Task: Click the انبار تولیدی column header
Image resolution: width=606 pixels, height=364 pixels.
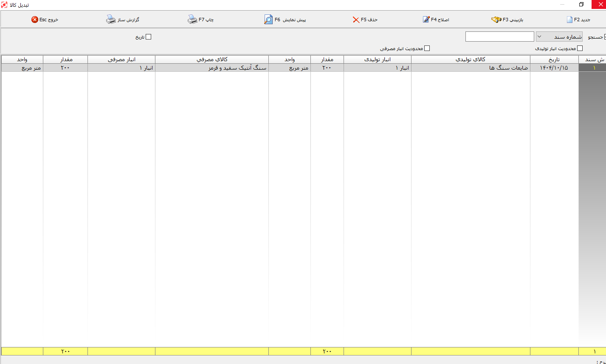Action: [378, 59]
